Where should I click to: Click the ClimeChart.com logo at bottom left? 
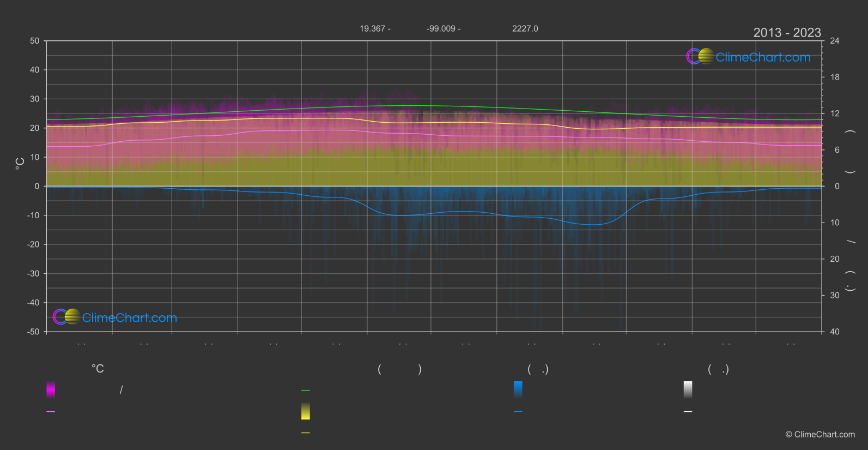[x=115, y=317]
